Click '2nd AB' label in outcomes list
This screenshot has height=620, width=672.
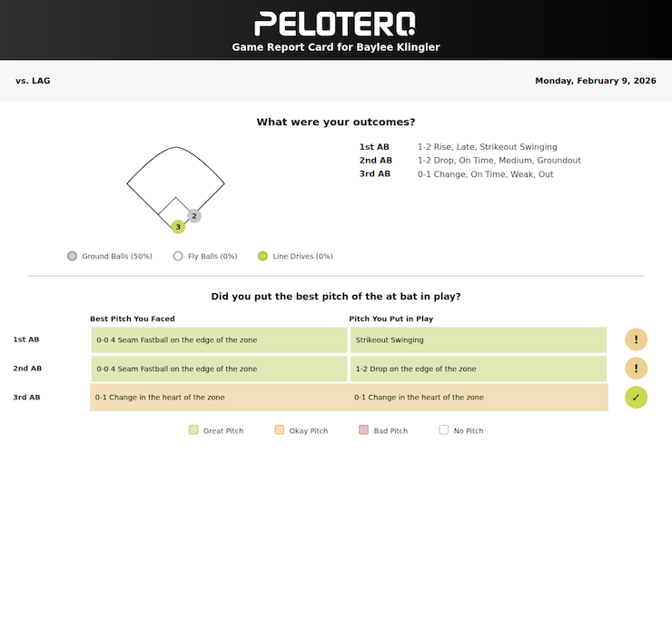(x=375, y=161)
